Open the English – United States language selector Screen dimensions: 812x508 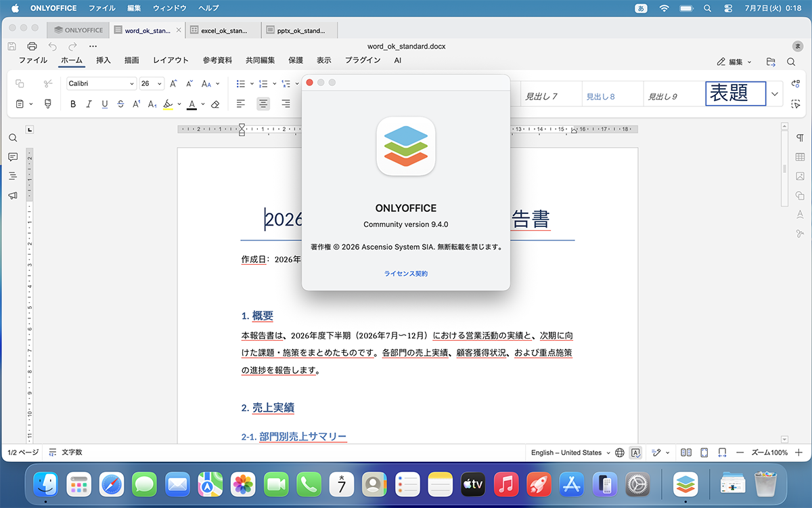(570, 452)
